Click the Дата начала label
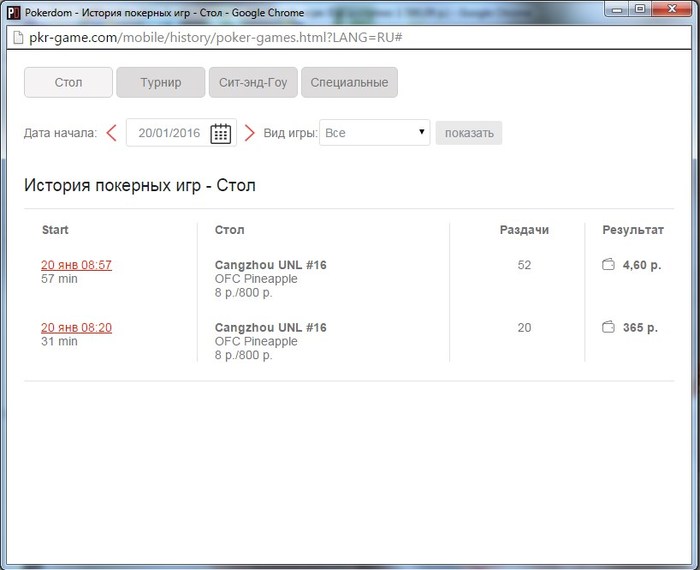Image resolution: width=700 pixels, height=570 pixels. click(60, 133)
